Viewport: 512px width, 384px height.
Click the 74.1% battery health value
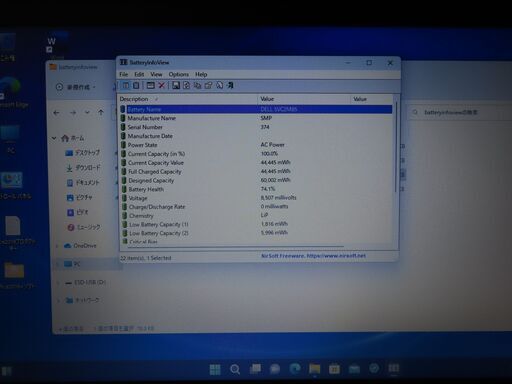coord(268,189)
